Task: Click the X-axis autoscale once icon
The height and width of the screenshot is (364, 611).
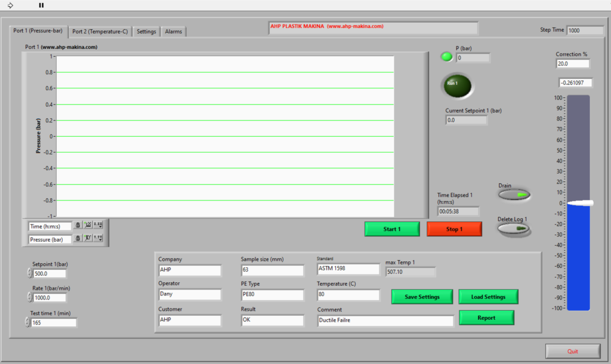Action: [x=88, y=225]
